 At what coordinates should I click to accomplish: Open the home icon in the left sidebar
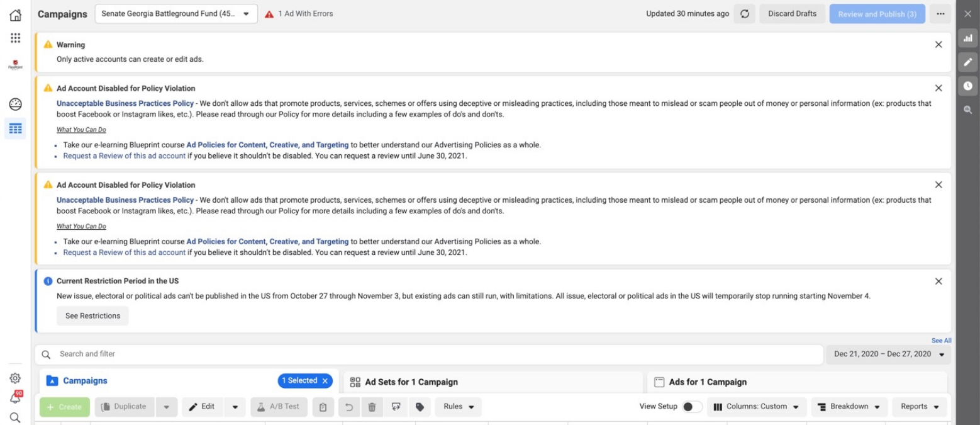tap(15, 14)
